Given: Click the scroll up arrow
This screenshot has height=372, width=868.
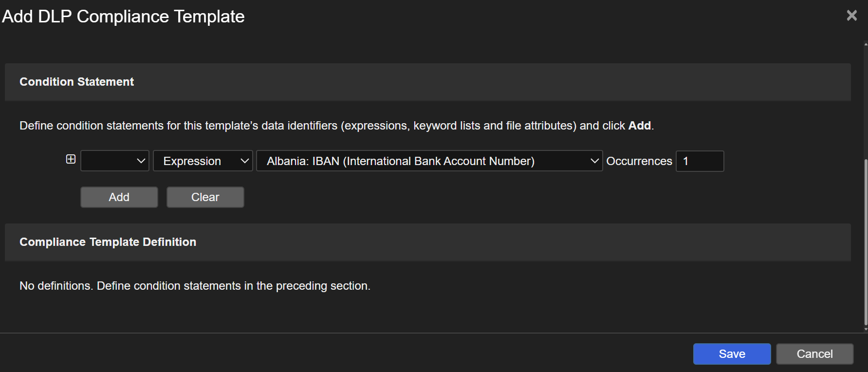Looking at the screenshot, I should [866, 44].
